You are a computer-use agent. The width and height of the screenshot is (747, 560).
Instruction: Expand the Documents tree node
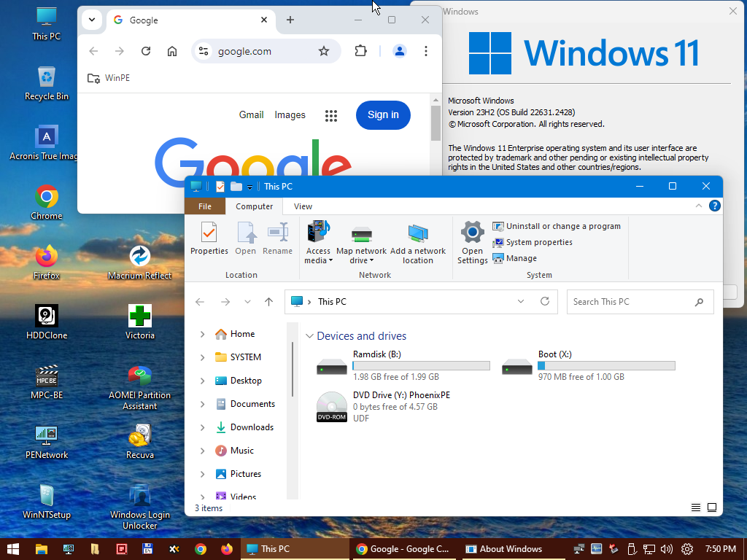203,404
